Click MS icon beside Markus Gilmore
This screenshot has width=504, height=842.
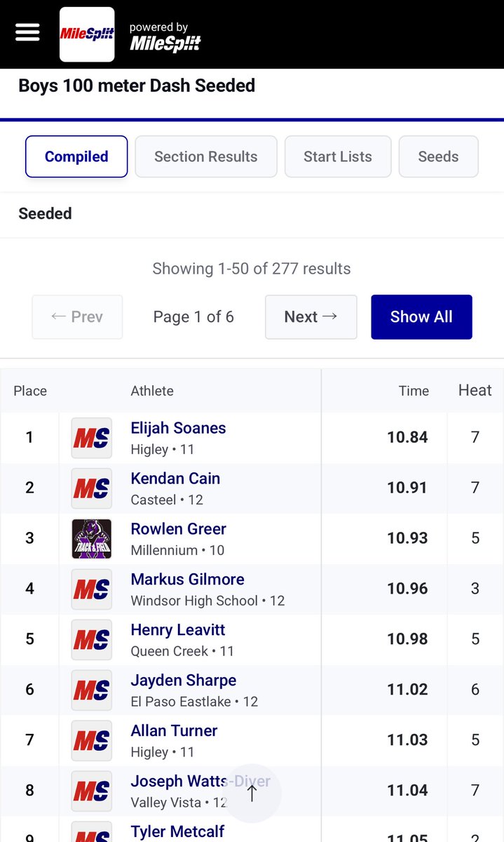pos(92,589)
